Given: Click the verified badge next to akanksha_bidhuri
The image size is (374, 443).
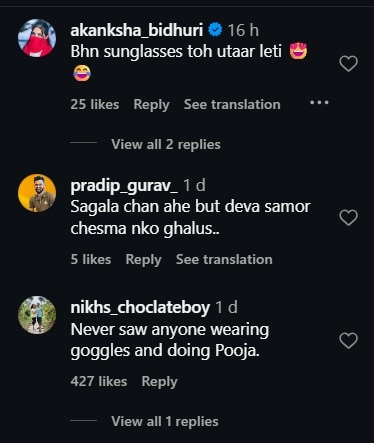Looking at the screenshot, I should [215, 30].
